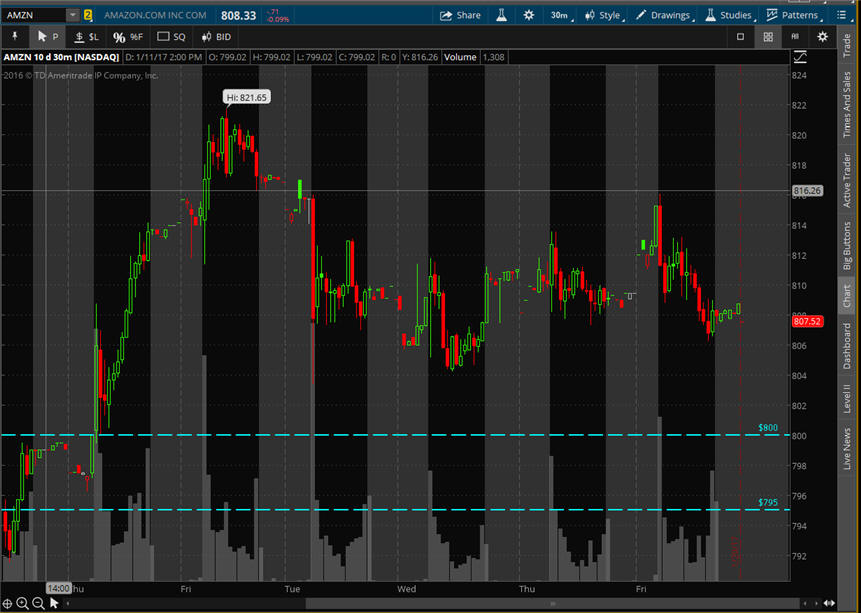The image size is (861, 613).
Task: Open the Active Trader side tab
Action: pos(848,181)
